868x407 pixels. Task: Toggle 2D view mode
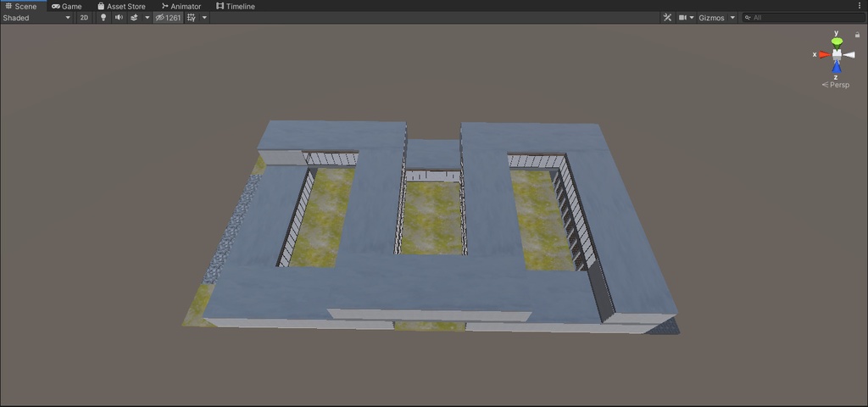84,18
